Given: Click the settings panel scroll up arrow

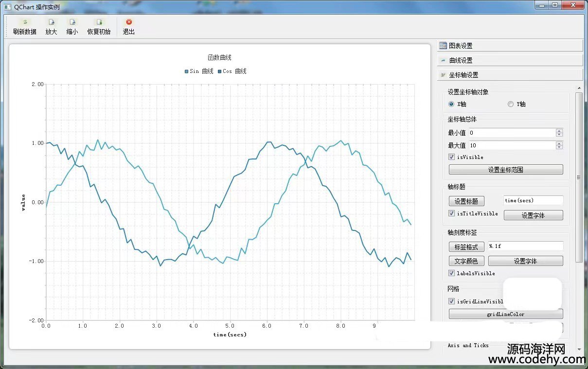Looking at the screenshot, I should (x=579, y=88).
